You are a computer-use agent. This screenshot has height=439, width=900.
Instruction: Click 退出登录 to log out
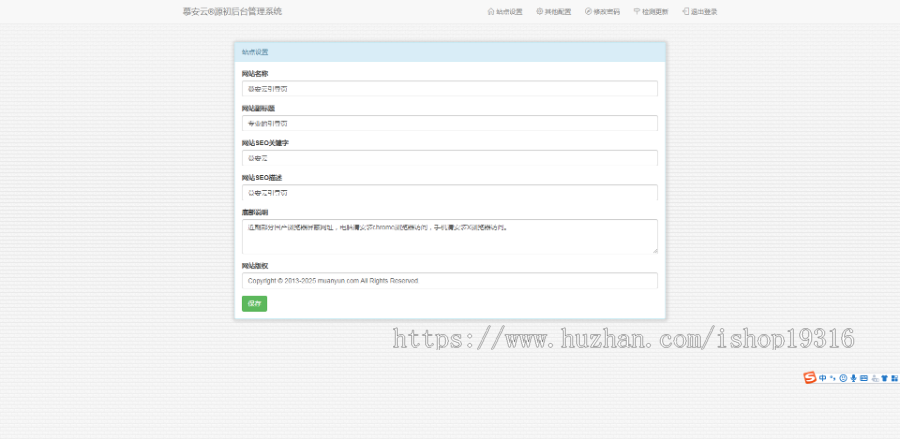click(700, 11)
